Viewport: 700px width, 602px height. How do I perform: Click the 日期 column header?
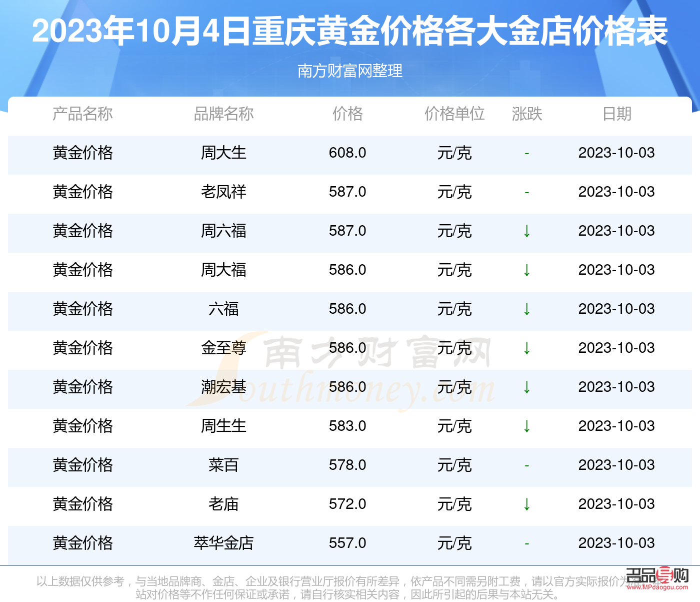click(x=617, y=114)
